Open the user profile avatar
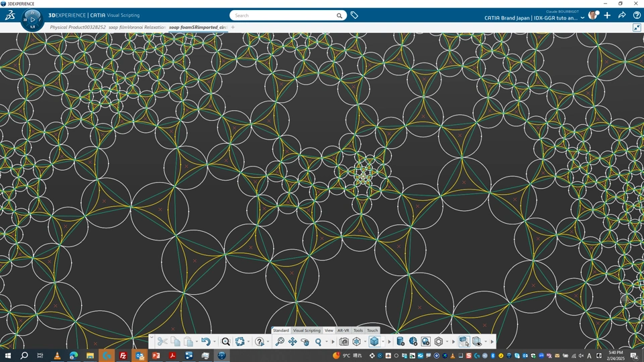The height and width of the screenshot is (362, 644). point(592,15)
